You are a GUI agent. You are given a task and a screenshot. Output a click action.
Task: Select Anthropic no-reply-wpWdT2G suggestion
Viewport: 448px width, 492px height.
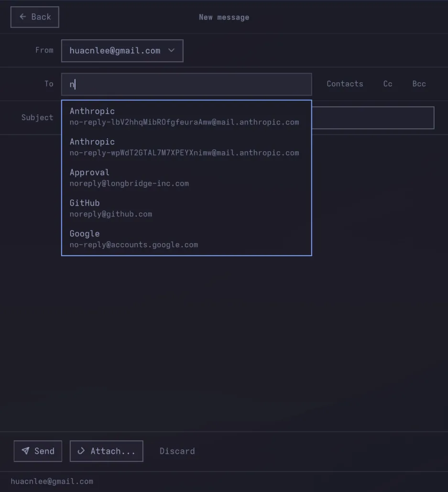click(186, 147)
